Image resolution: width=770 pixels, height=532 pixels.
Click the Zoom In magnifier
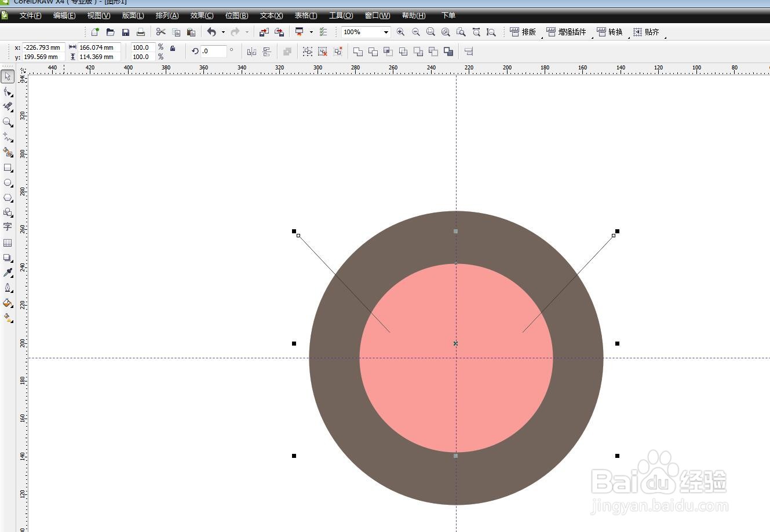400,32
